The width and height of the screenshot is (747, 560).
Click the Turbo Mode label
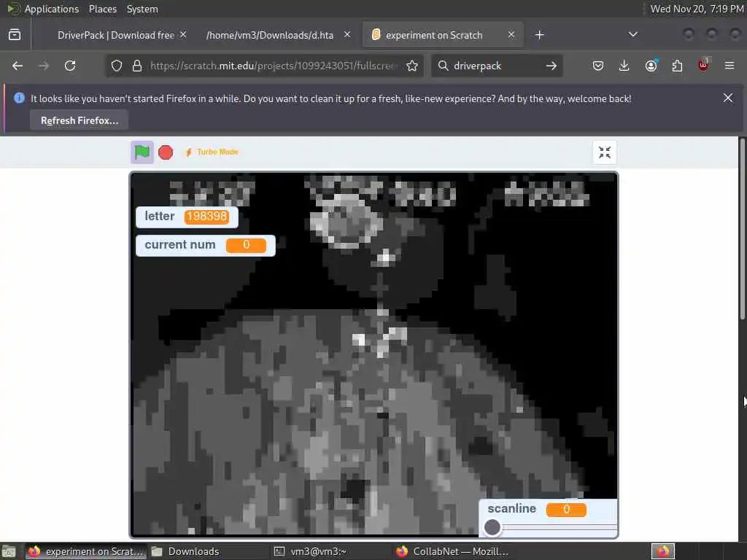(217, 152)
